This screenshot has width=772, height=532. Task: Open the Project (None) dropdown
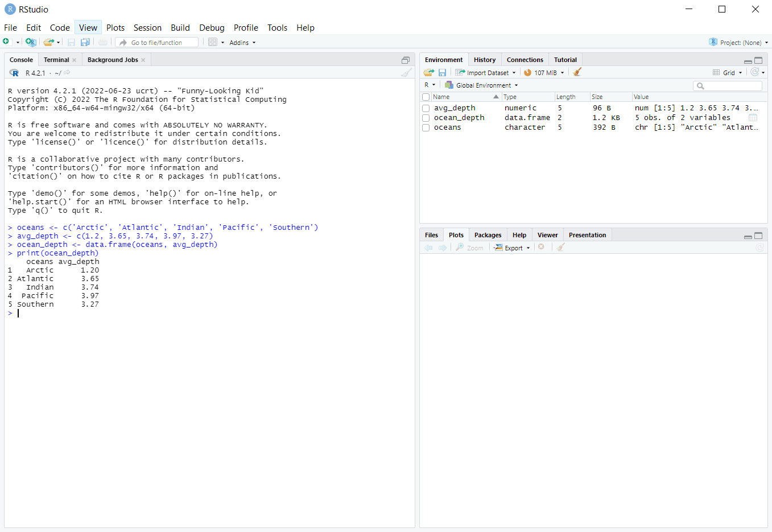click(738, 43)
